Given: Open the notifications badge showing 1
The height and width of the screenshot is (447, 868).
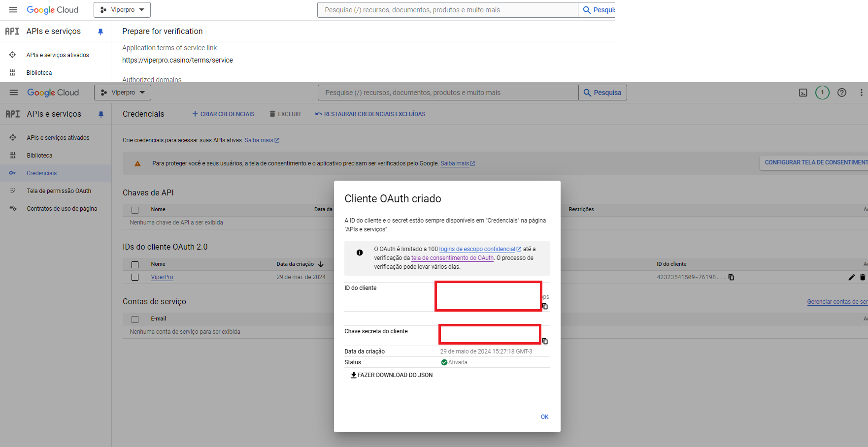Looking at the screenshot, I should point(822,93).
